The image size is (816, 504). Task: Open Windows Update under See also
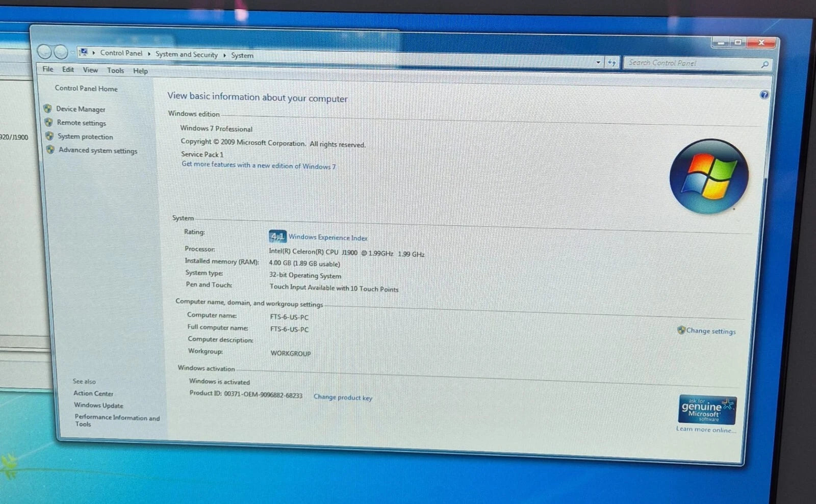coord(98,405)
